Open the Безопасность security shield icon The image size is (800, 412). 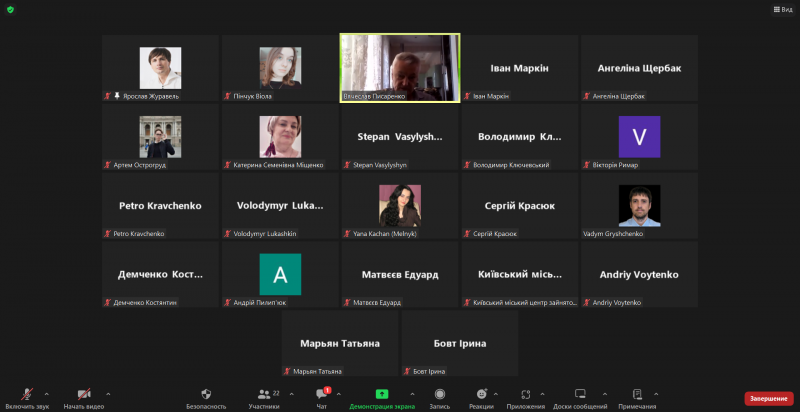click(206, 394)
